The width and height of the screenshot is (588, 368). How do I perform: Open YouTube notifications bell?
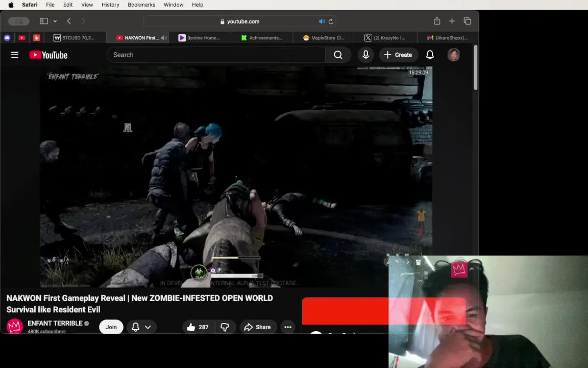click(430, 55)
